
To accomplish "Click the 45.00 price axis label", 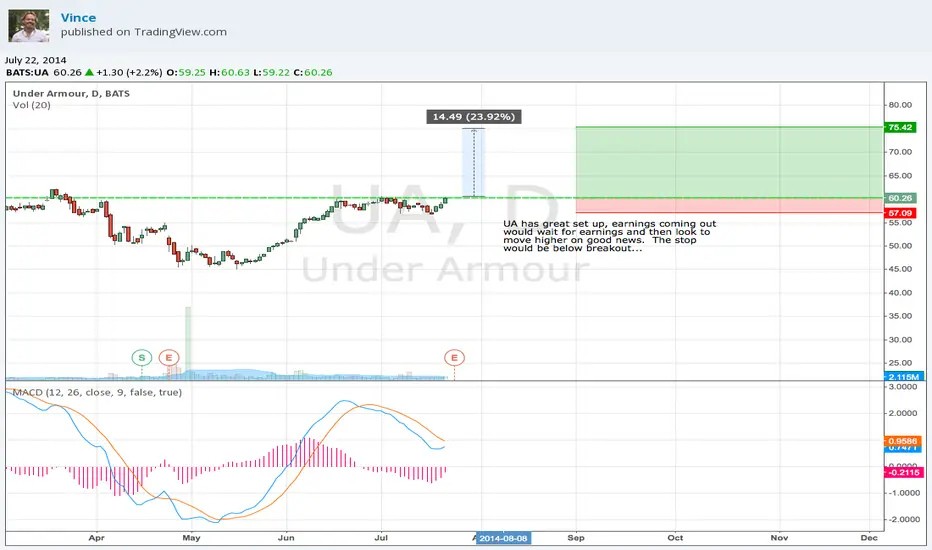I will coord(900,269).
